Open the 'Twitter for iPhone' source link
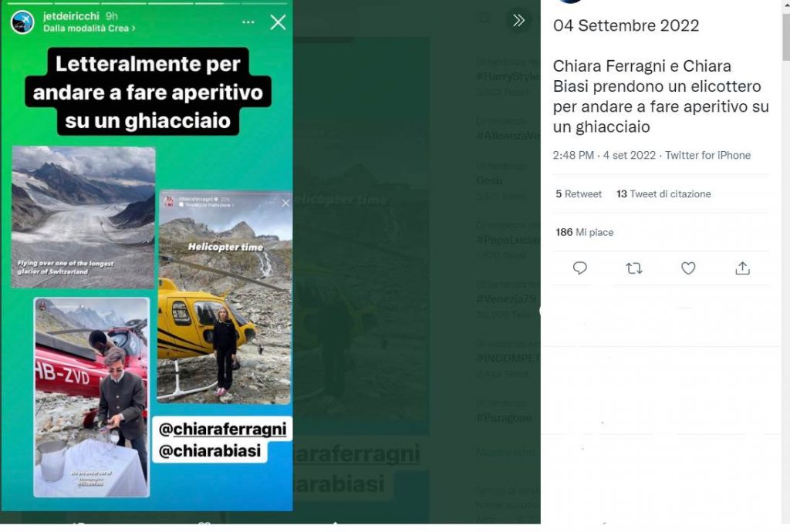Image resolution: width=790 pixels, height=532 pixels. click(708, 155)
